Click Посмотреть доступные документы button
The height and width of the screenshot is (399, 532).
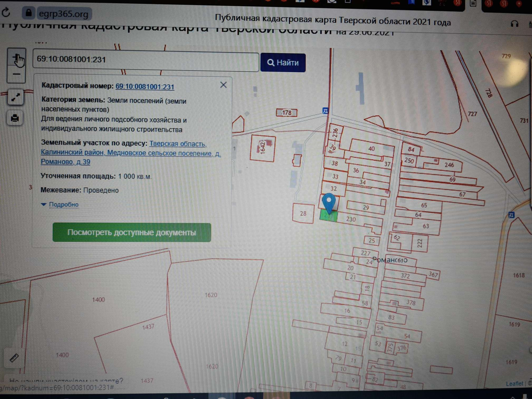click(132, 232)
